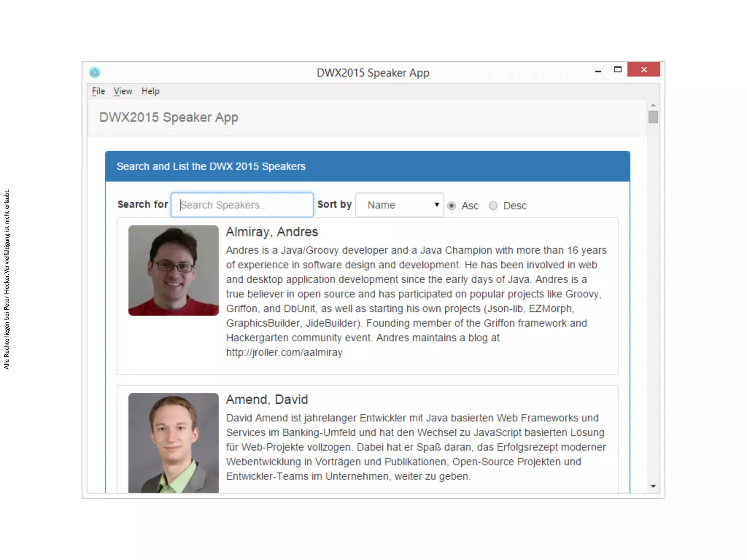The image size is (747, 560).
Task: Minimize the DWX2015 Speaker App window
Action: pyautogui.click(x=598, y=71)
